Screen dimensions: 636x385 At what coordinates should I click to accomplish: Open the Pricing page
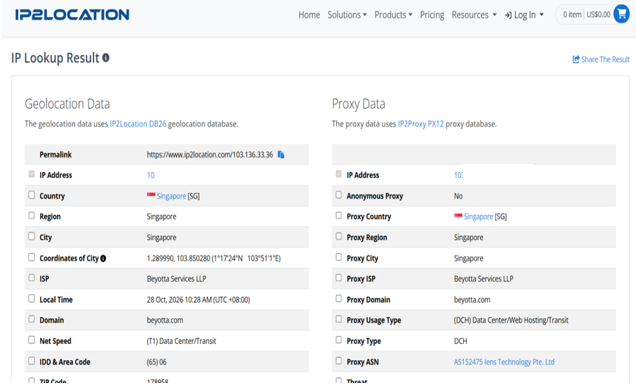point(432,15)
